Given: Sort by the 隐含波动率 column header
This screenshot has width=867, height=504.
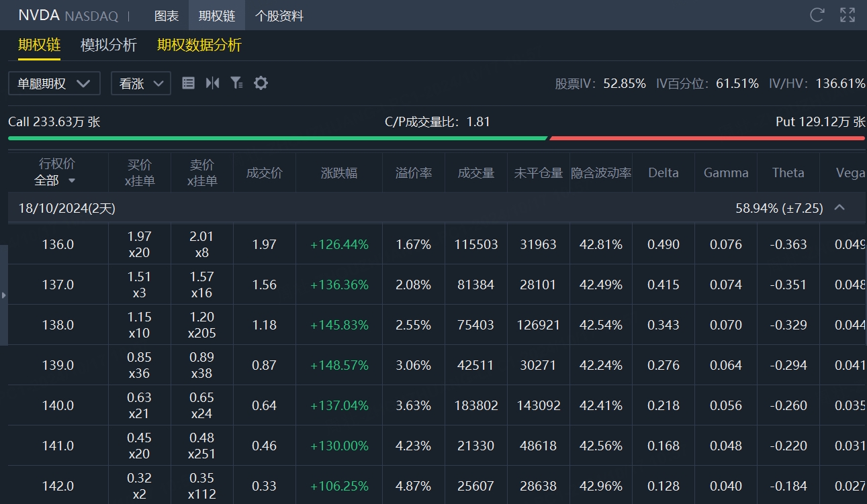Looking at the screenshot, I should [601, 172].
